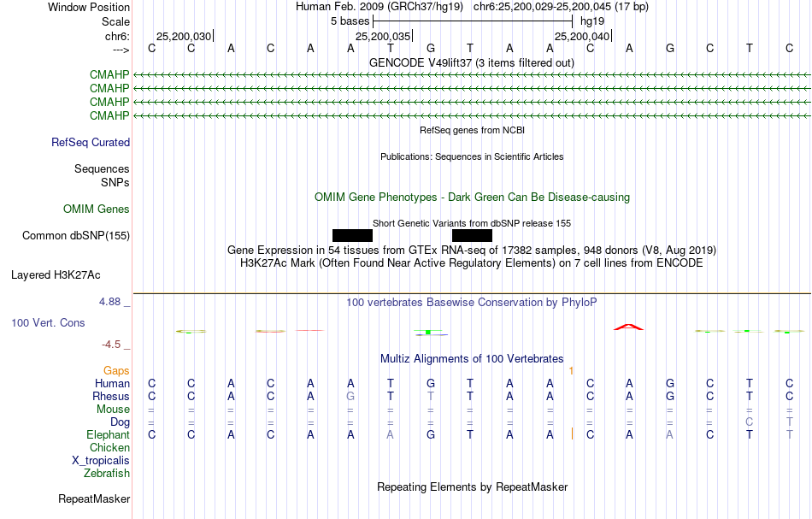
Task: Select the Rhesus alignment row label
Action: (111, 396)
